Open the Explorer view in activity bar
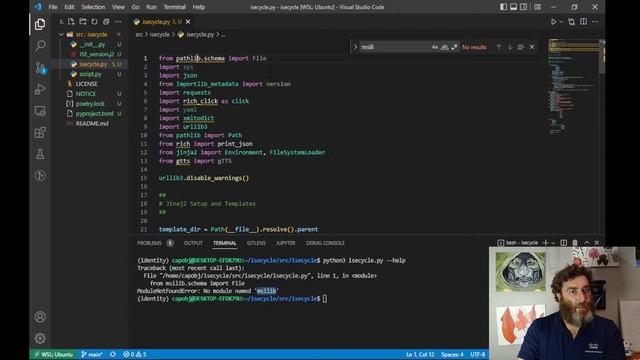 tap(40, 24)
